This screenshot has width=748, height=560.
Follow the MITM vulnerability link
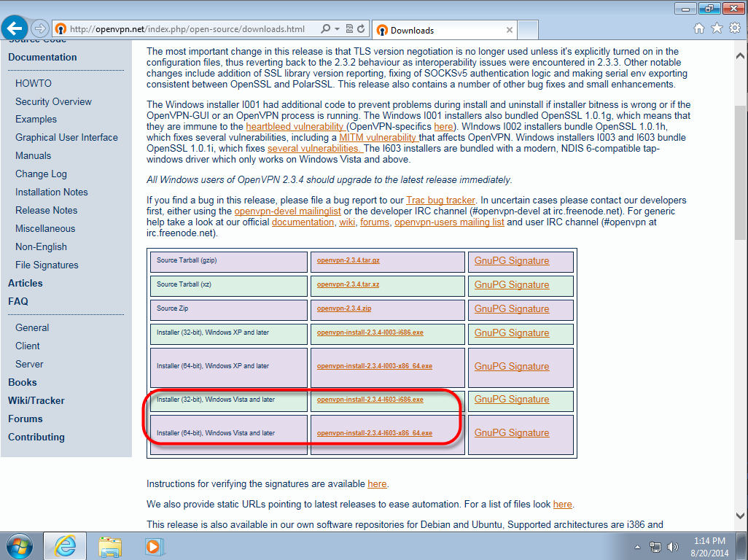tap(378, 137)
